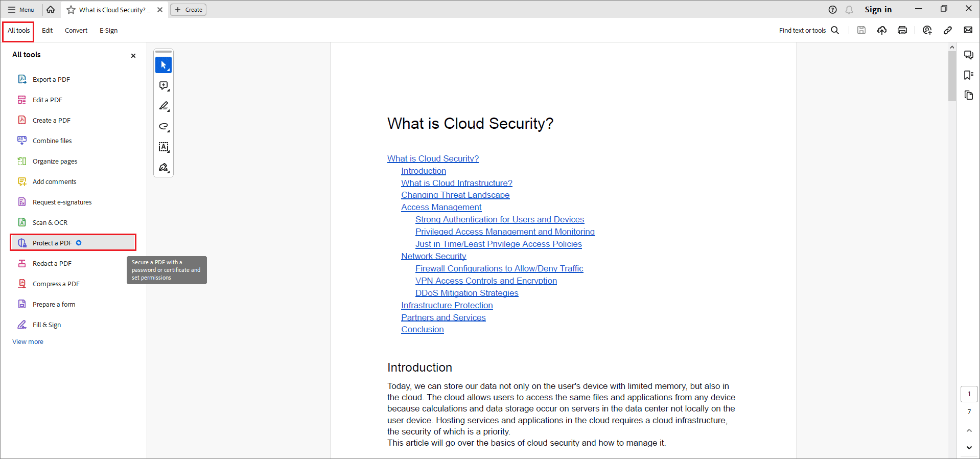Image resolution: width=980 pixels, height=459 pixels.
Task: Send the PDF by email
Action: click(968, 30)
